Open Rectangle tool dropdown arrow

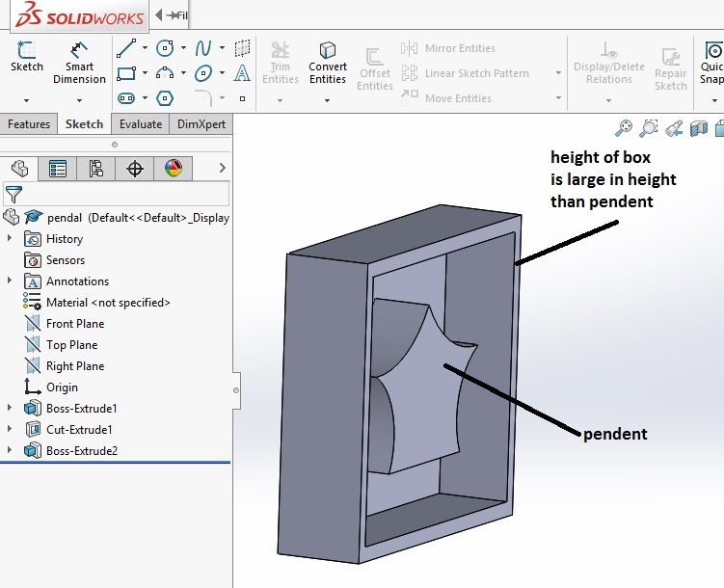pos(145,73)
